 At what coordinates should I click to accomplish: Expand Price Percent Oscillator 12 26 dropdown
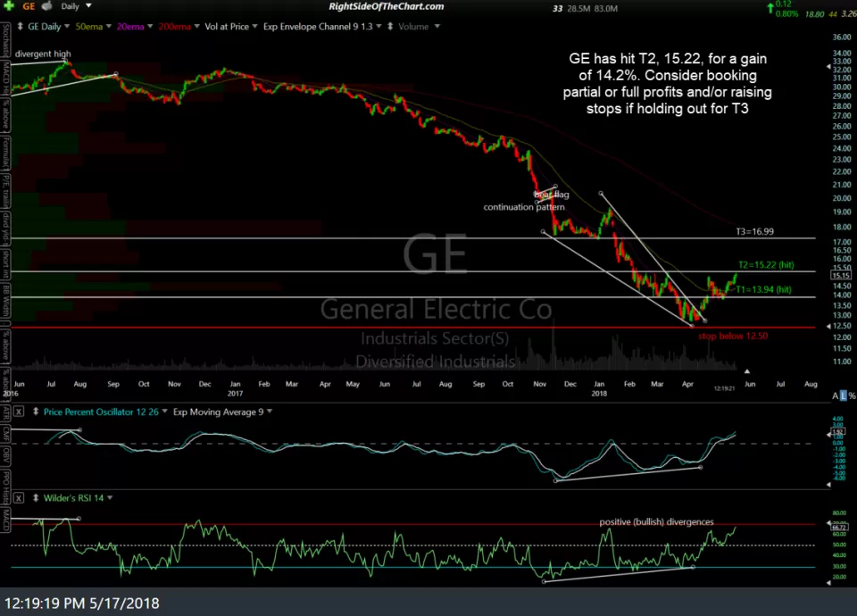pos(164,412)
